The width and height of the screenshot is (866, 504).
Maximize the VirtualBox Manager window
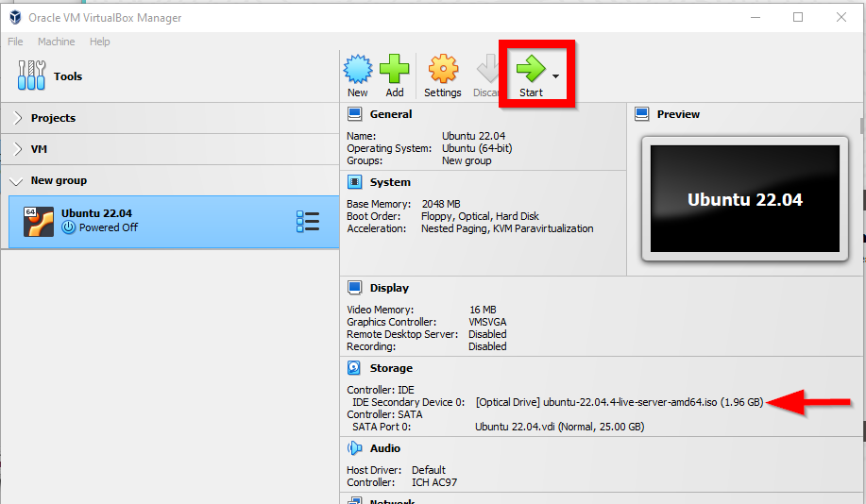tap(798, 17)
